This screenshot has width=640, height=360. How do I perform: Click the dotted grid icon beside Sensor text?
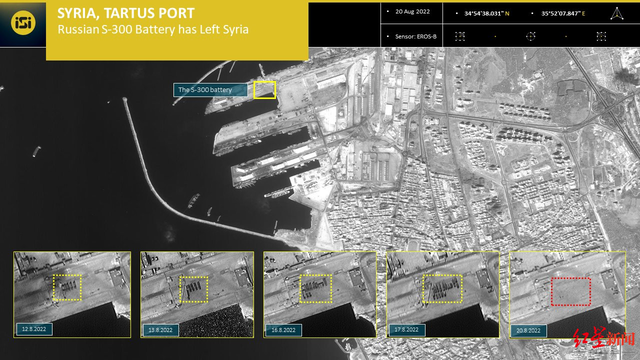460,36
